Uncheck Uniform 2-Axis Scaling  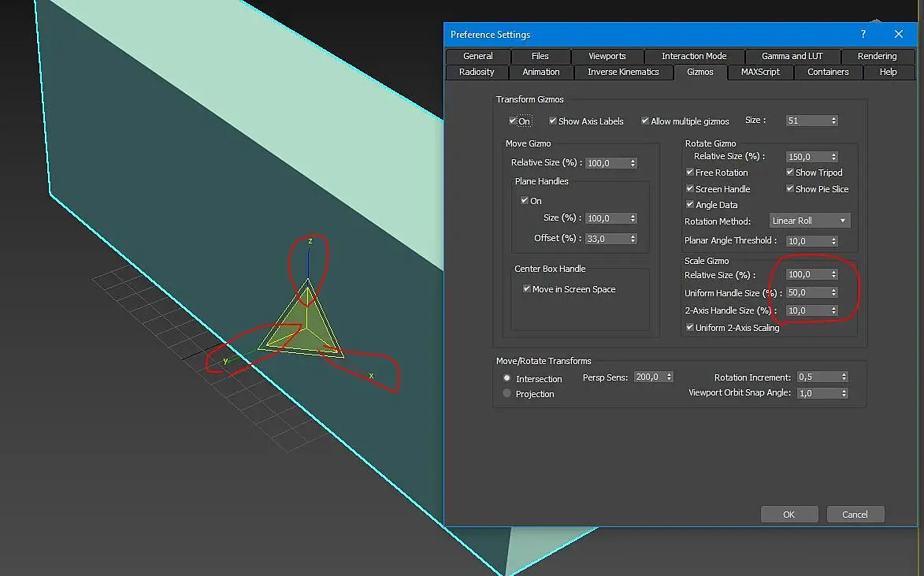690,328
